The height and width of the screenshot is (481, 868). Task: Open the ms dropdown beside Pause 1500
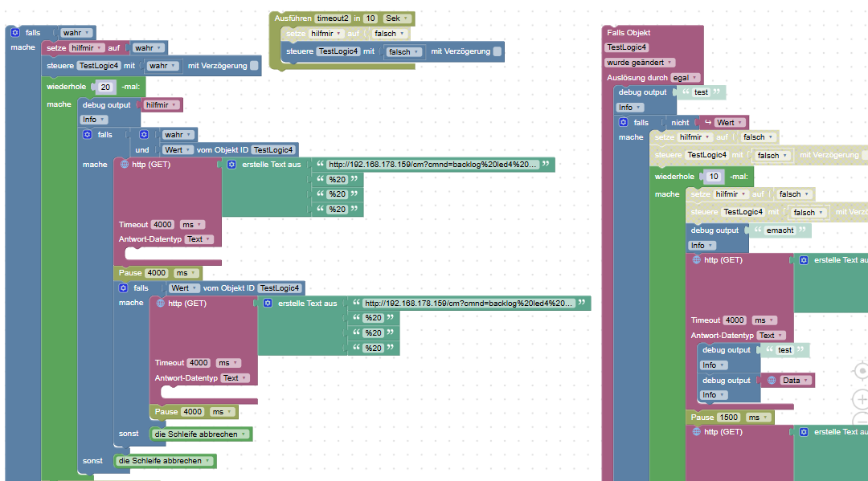(756, 418)
